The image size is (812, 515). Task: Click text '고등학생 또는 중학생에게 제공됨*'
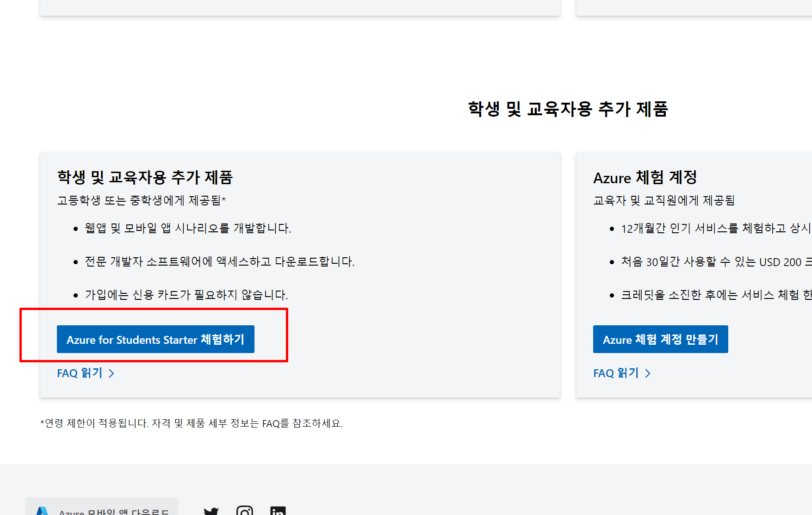coord(142,200)
